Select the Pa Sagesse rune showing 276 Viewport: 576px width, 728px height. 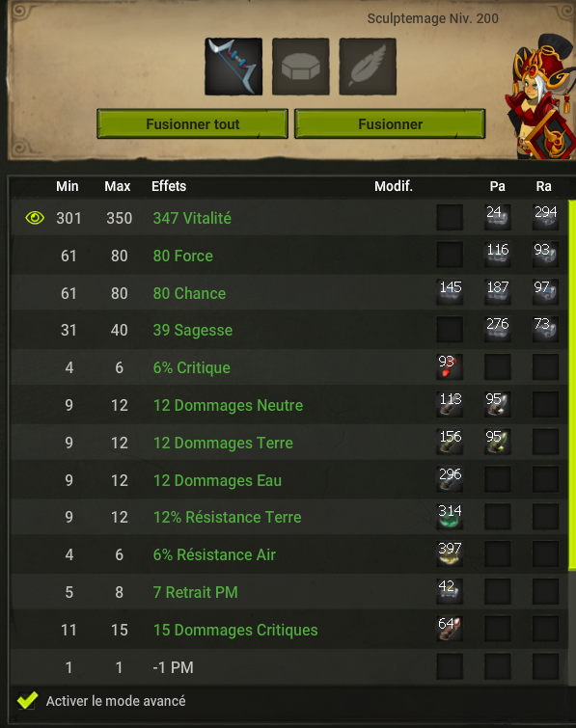[497, 329]
